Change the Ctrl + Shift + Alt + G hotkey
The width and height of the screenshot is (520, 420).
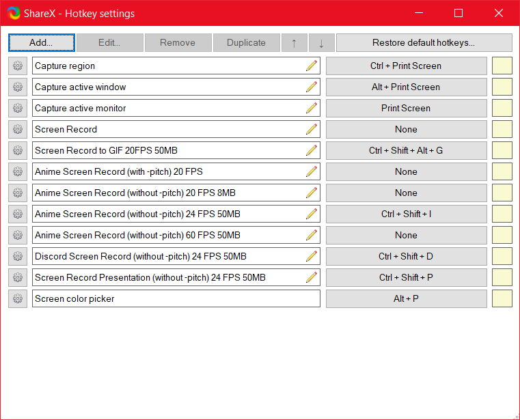coord(407,150)
